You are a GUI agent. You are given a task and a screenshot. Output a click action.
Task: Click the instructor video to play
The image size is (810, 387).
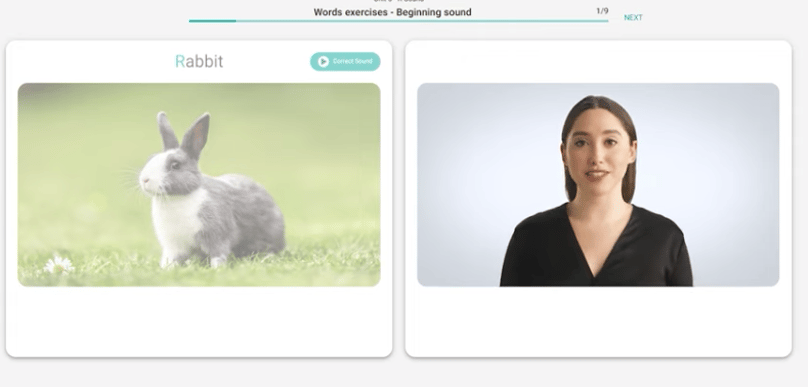point(598,184)
